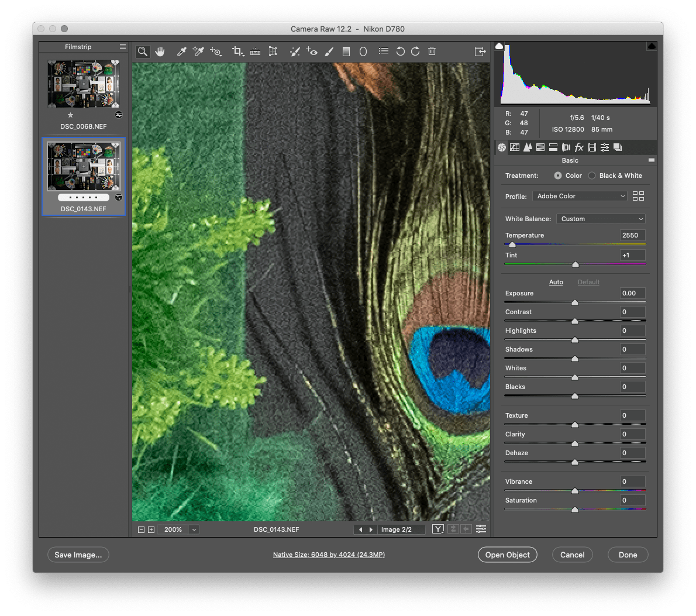696x616 pixels.
Task: Click the Auto adjustment link
Action: click(x=556, y=282)
